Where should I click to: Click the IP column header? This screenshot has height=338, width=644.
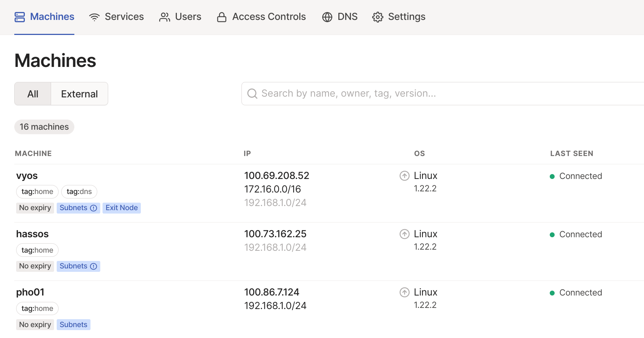[x=247, y=153]
